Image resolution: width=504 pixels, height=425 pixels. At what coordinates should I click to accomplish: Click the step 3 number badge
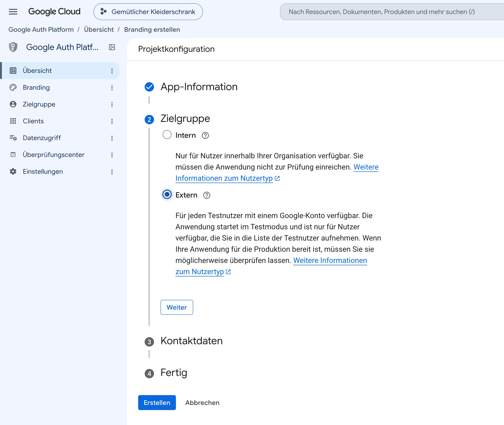[x=149, y=342]
